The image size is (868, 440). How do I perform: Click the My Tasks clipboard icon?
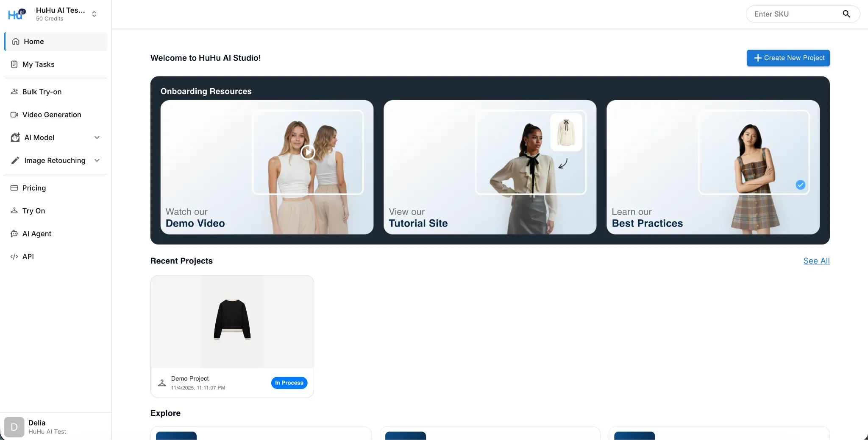(14, 64)
